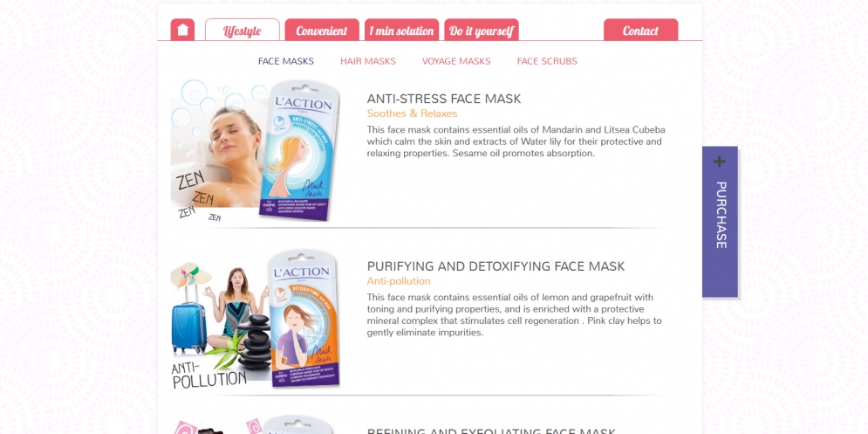Screen dimensions: 868x434
Task: Go to Do it yourself tab
Action: [481, 31]
